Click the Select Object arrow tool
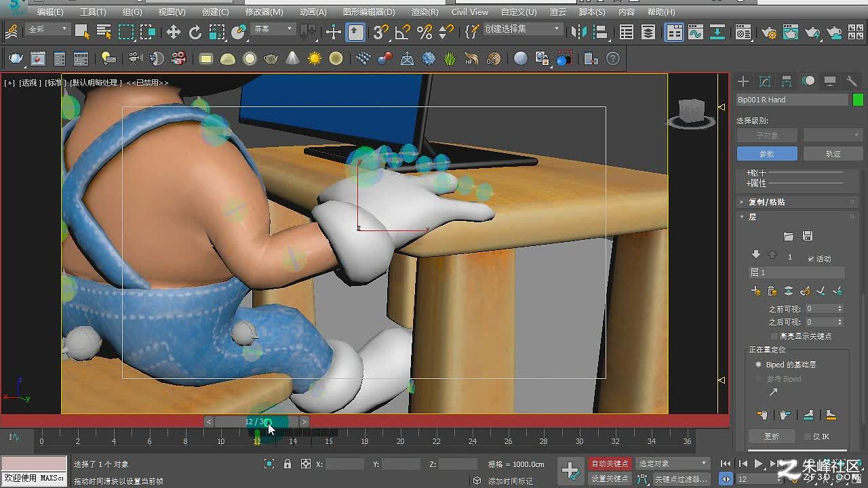868x488 pixels. pos(83,32)
